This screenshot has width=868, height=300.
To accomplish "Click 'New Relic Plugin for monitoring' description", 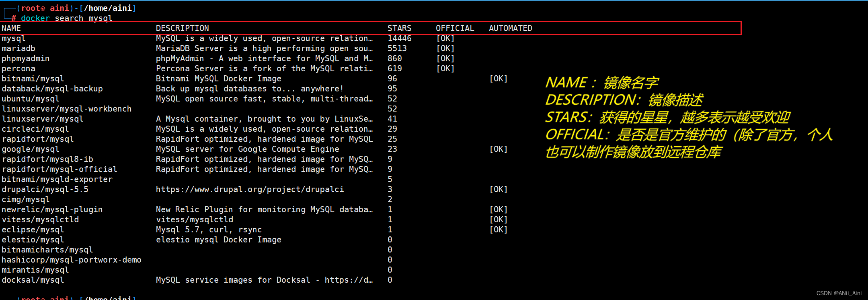I will 265,209.
